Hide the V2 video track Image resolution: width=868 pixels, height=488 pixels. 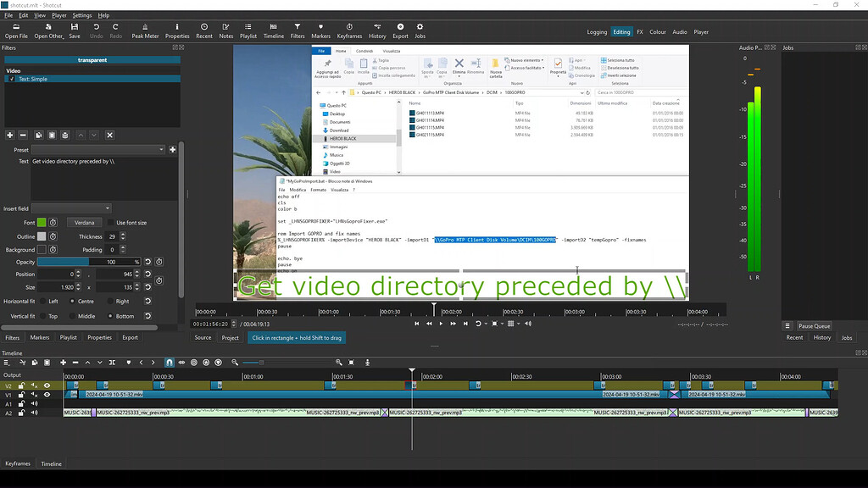point(47,385)
